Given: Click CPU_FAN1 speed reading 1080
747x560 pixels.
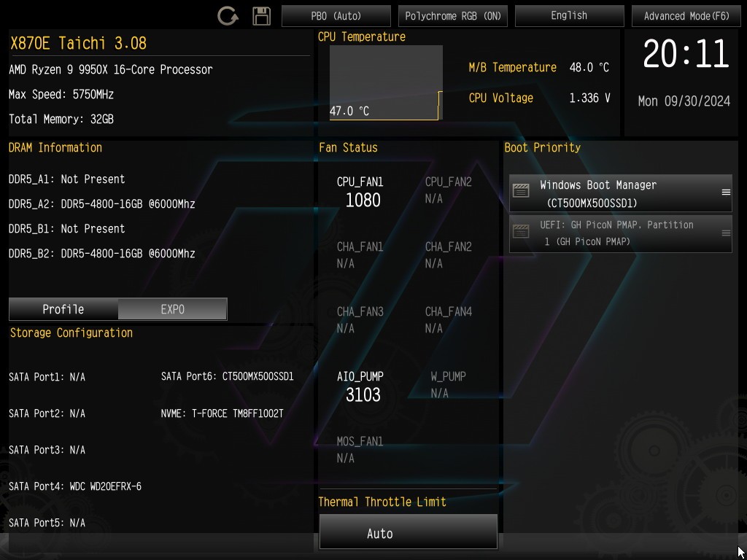Looking at the screenshot, I should (363, 201).
